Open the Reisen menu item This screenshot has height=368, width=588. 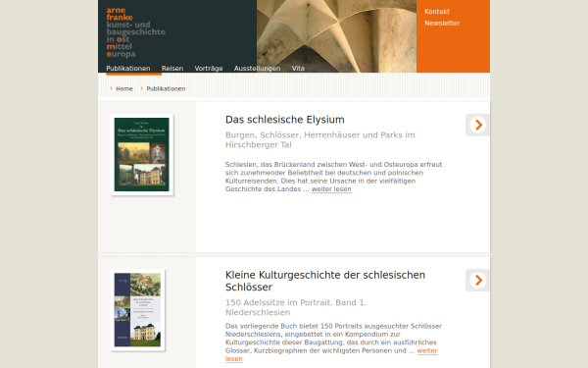(x=172, y=69)
